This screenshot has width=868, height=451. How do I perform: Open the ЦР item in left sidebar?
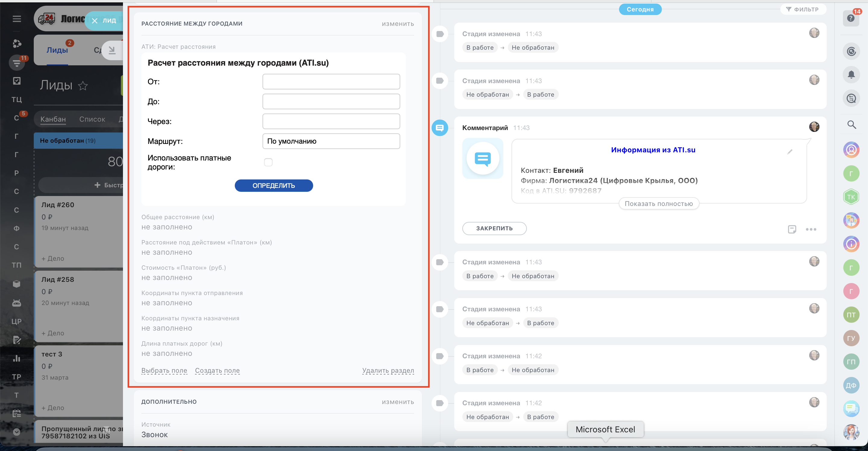[17, 322]
